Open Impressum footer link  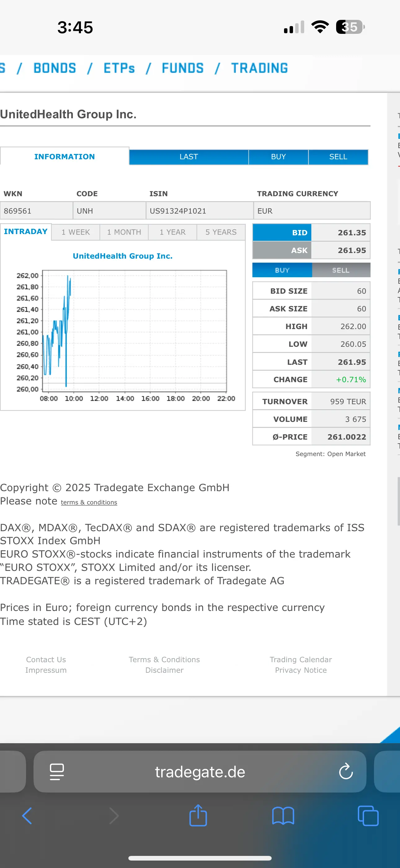46,670
